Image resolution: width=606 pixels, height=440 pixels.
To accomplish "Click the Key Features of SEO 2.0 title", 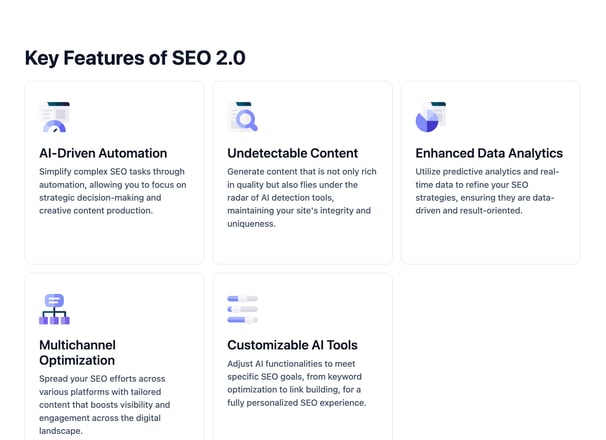I will click(135, 58).
